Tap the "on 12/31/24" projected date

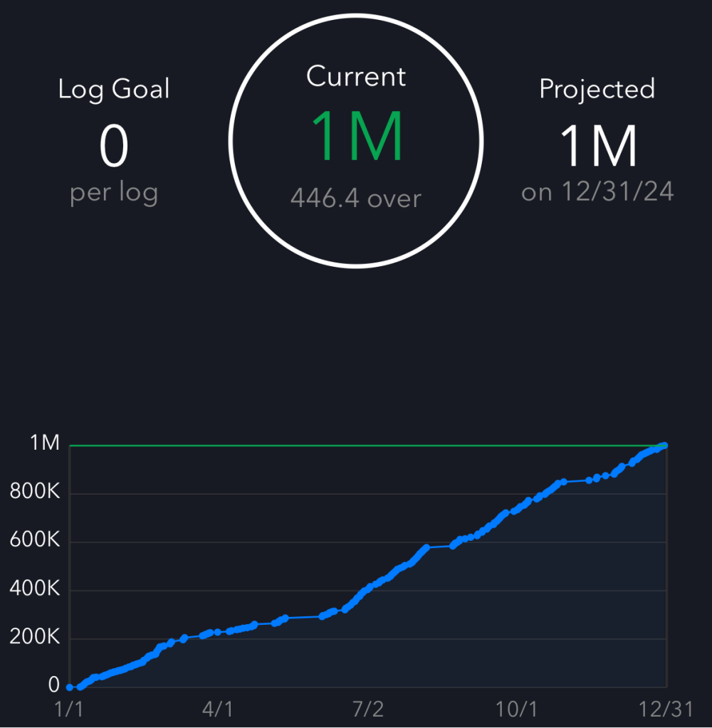(597, 192)
